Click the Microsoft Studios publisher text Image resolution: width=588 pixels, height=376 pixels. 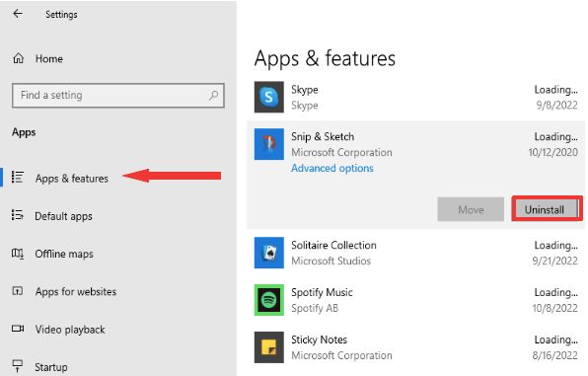point(331,261)
